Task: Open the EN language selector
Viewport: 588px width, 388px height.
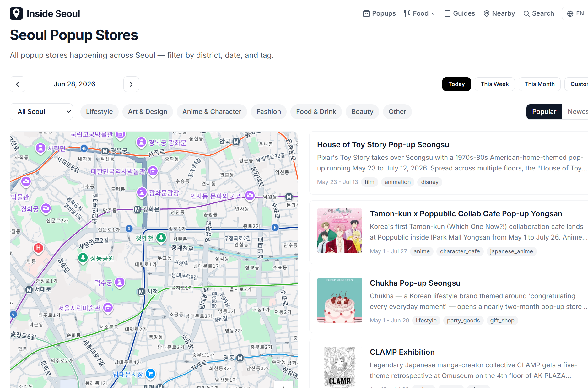Action: tap(576, 13)
